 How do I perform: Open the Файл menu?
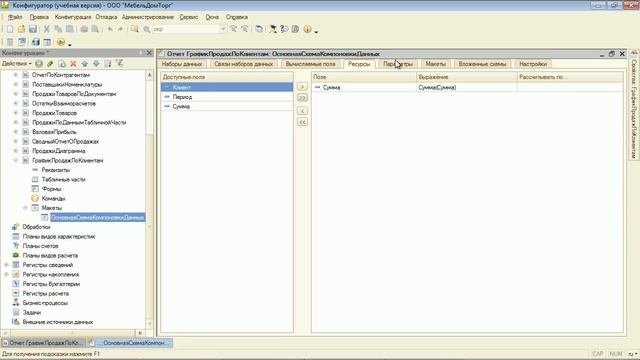[15, 17]
